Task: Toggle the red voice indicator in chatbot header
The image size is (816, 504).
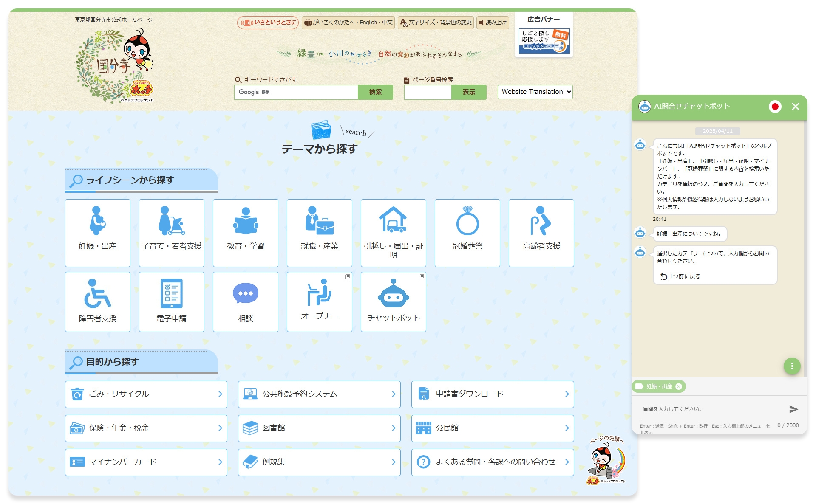Action: click(x=776, y=107)
